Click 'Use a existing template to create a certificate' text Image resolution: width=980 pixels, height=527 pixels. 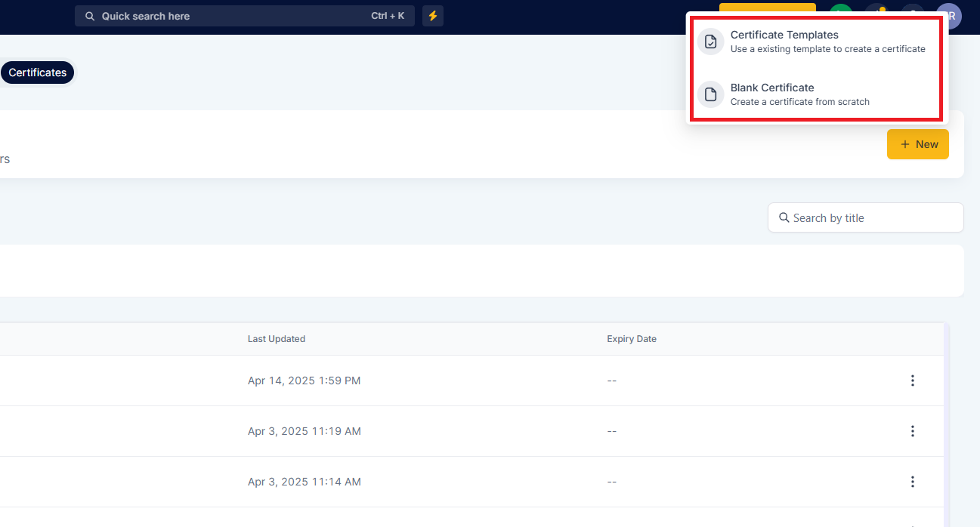[x=827, y=49]
